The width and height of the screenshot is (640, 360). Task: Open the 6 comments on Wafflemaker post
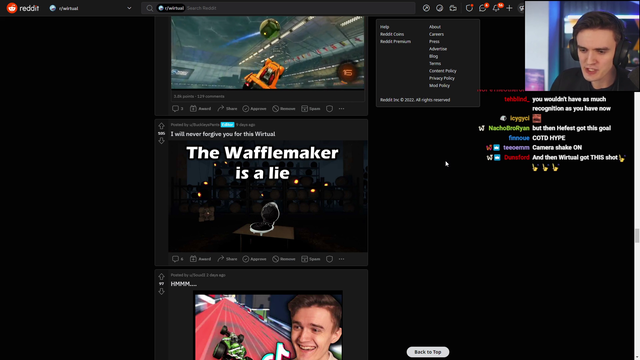pyautogui.click(x=178, y=259)
